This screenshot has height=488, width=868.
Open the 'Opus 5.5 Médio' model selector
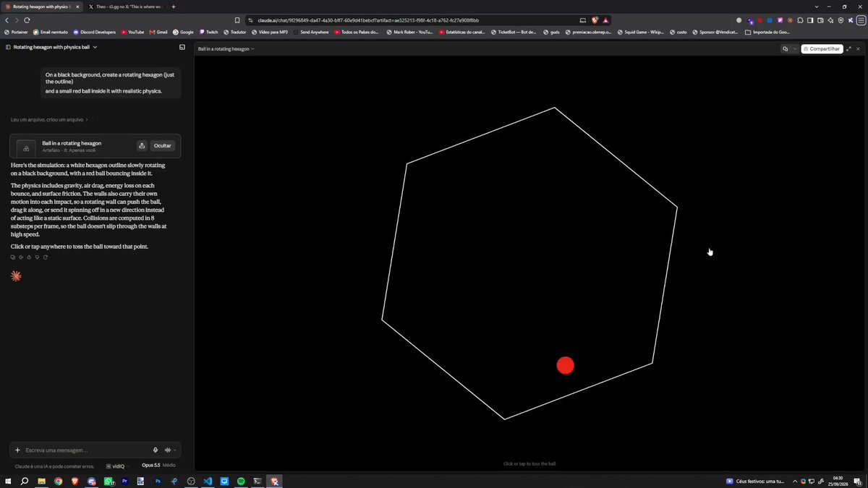(x=158, y=466)
